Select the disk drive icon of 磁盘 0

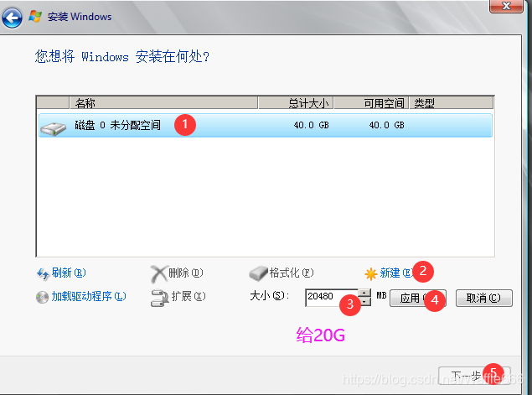click(x=53, y=128)
